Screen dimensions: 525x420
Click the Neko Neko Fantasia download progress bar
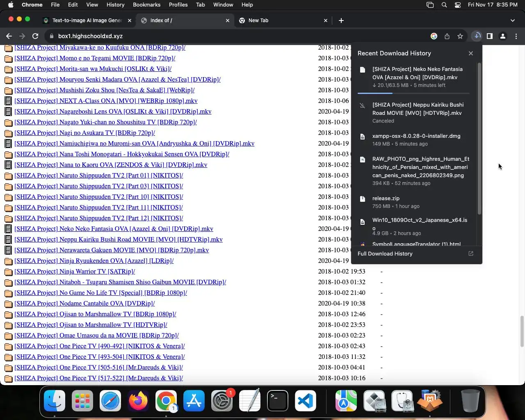413,94
